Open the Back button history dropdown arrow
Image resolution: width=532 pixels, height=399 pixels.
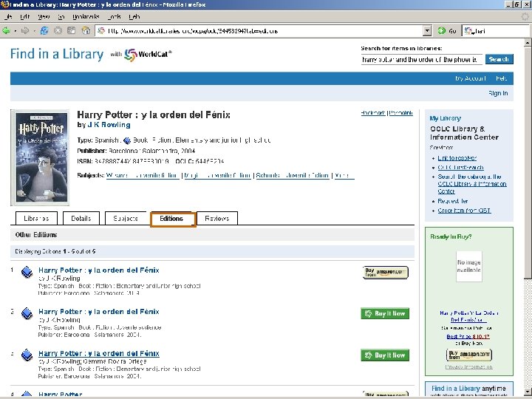(16, 31)
